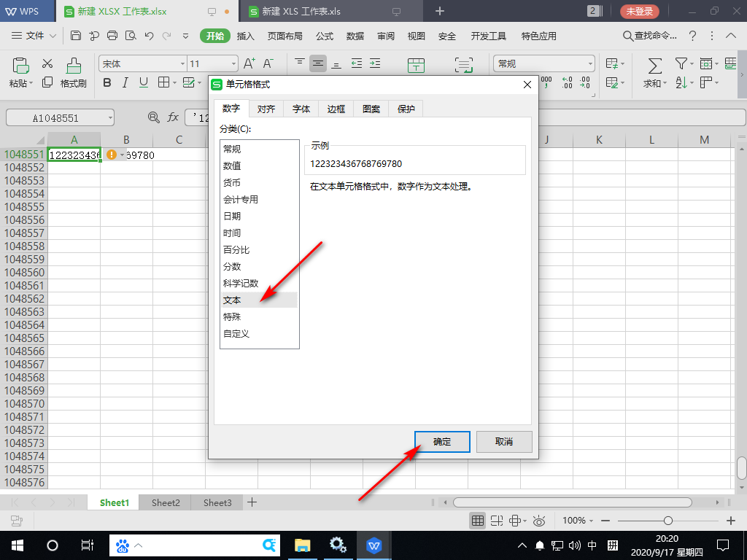Toggle center text alignment

pos(318,64)
